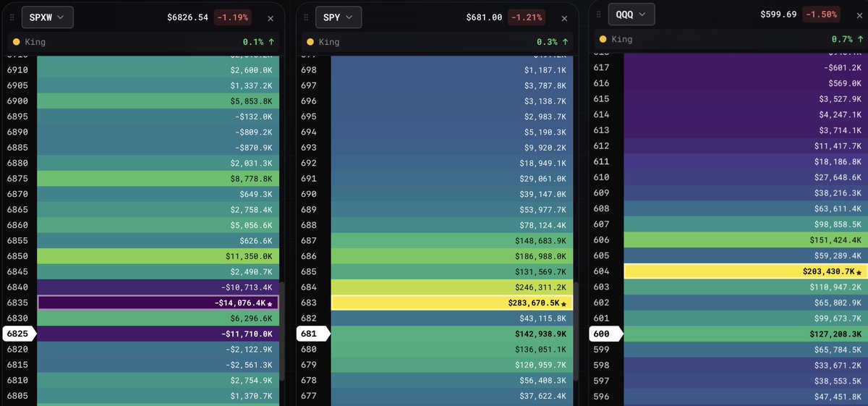Image resolution: width=868 pixels, height=406 pixels.
Task: Click the 596 strike label in QQQ
Action: pyautogui.click(x=602, y=396)
